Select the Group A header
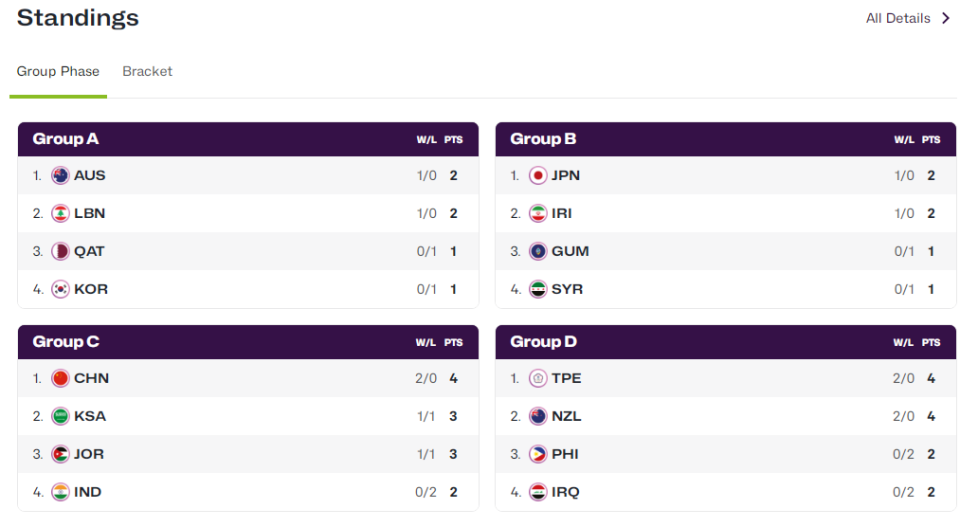 point(66,139)
